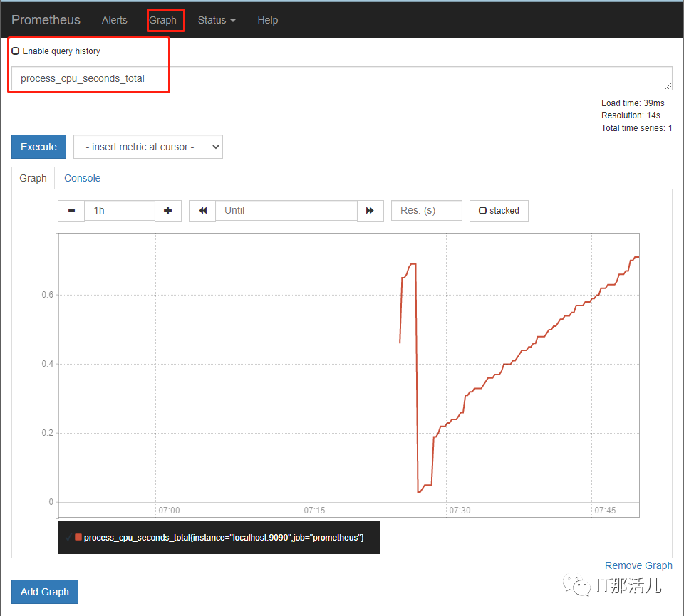
Task: Enable query history checkbox
Action: point(16,51)
